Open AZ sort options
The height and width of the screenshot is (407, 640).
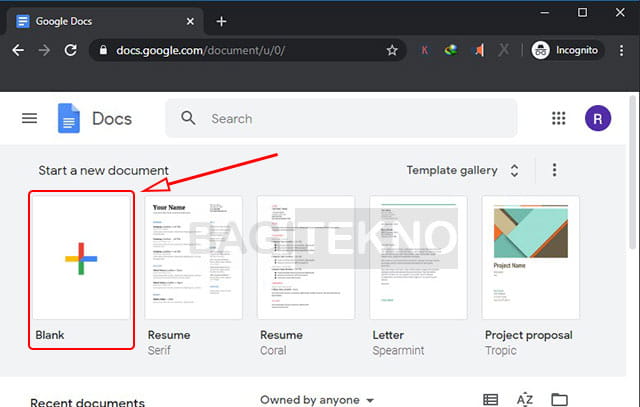(525, 400)
